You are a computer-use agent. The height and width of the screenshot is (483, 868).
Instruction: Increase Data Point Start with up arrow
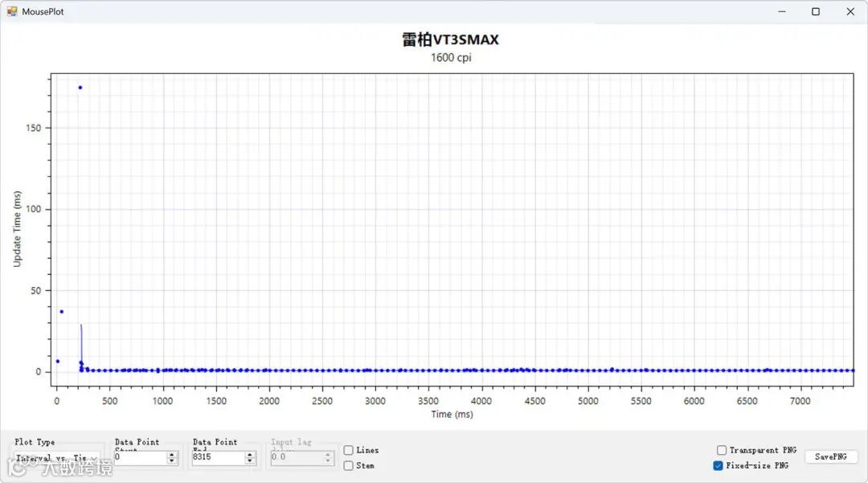172,455
